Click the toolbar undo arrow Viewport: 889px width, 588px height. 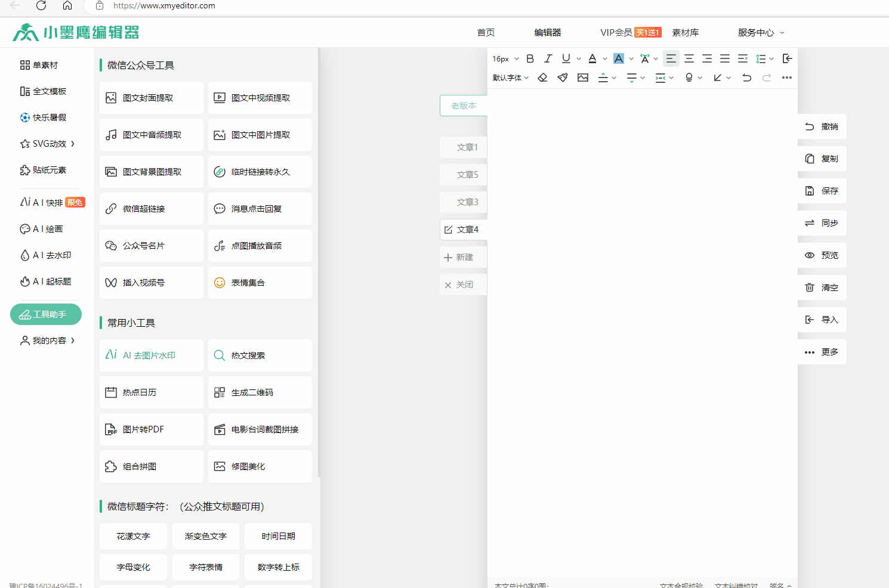tap(746, 78)
